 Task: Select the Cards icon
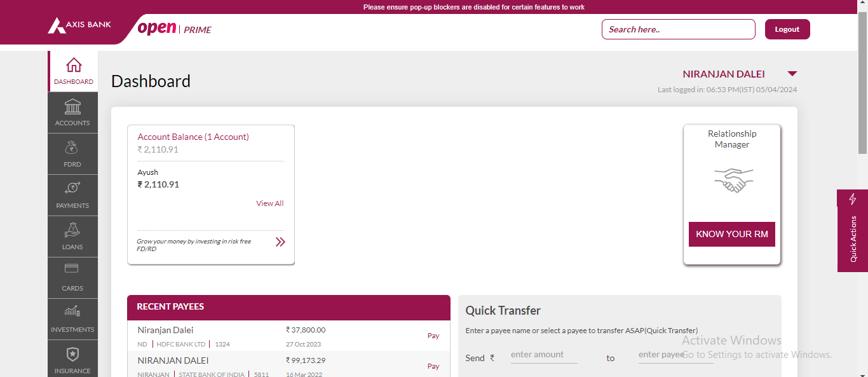(72, 278)
